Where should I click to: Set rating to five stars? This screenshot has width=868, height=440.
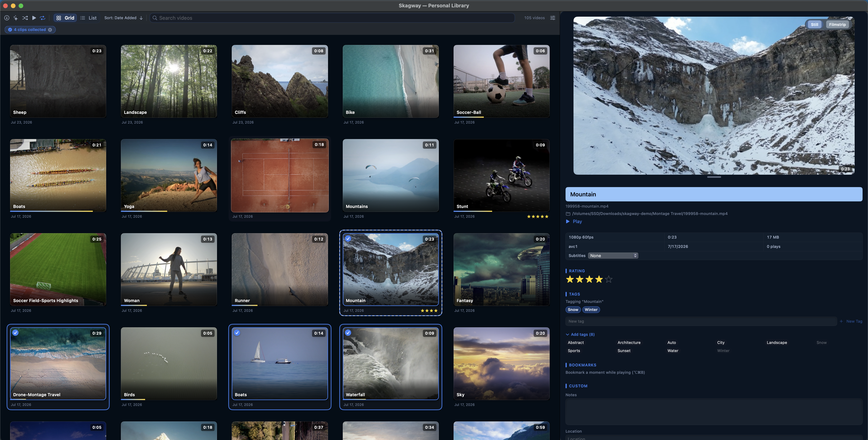click(609, 279)
